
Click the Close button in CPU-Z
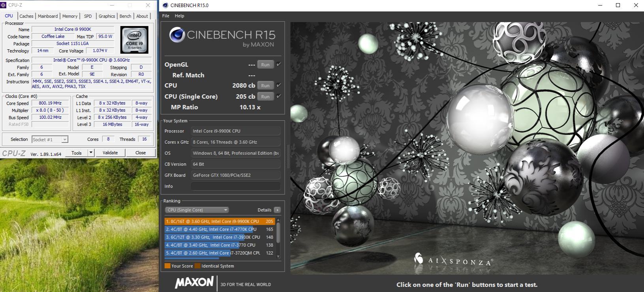[141, 153]
